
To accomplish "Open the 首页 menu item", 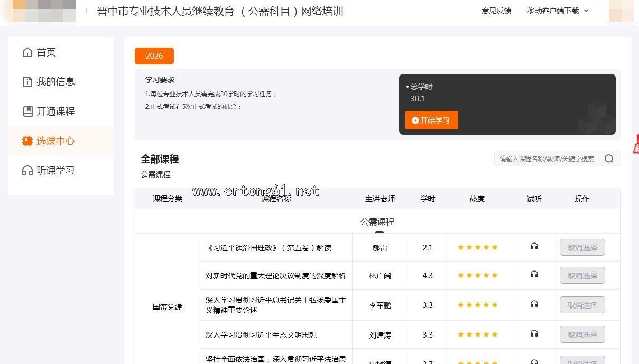I will [61, 52].
